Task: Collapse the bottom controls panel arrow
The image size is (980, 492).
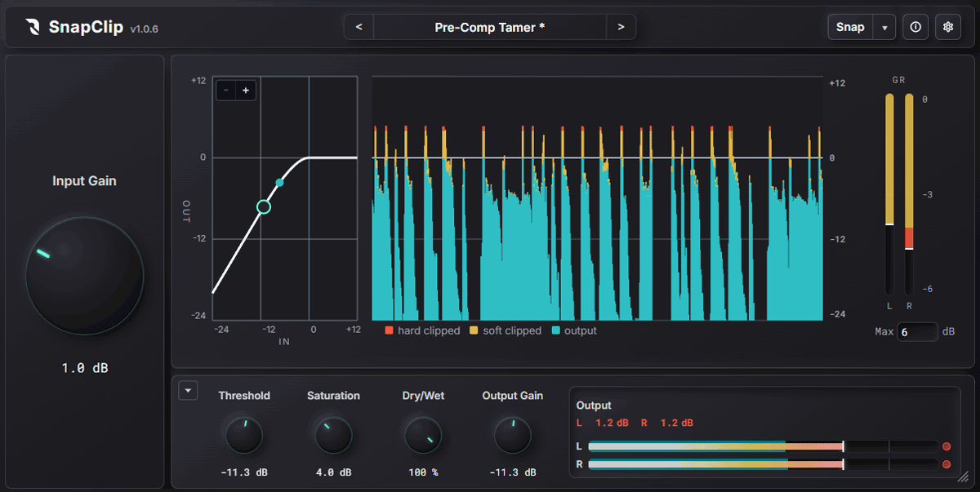Action: coord(189,391)
